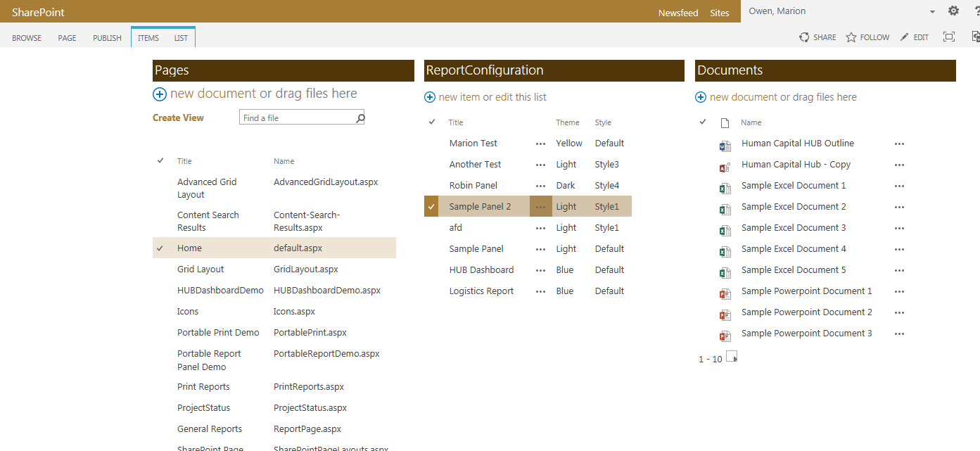Open the ellipsis menu for Human Capital HUB Outline
The height and width of the screenshot is (451, 980).
point(899,144)
